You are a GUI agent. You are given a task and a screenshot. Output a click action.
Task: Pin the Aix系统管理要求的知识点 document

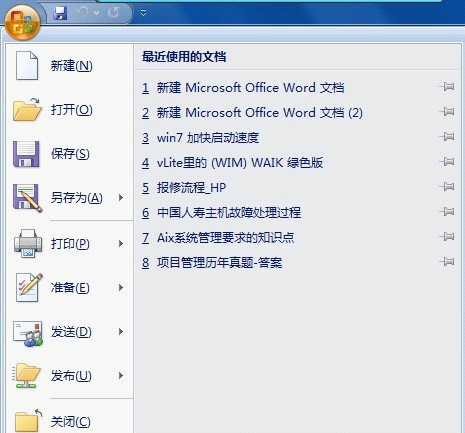[447, 237]
